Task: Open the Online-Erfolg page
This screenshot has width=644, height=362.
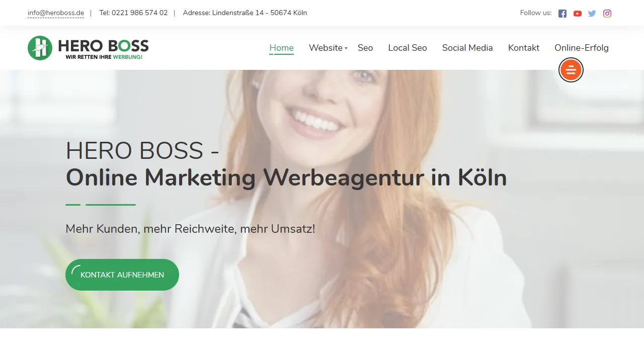Action: (582, 48)
